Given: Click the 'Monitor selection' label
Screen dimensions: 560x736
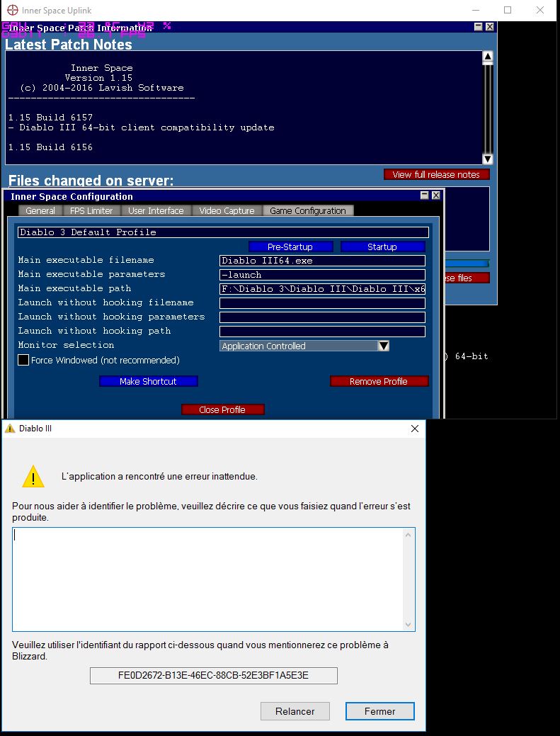Looking at the screenshot, I should pos(66,345).
